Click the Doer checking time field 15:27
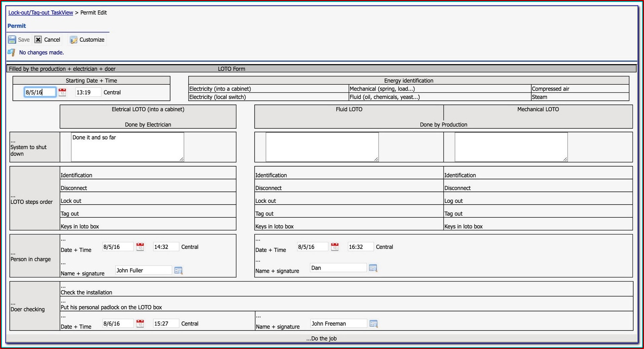Screen dimensions: 644x349 click(165, 323)
